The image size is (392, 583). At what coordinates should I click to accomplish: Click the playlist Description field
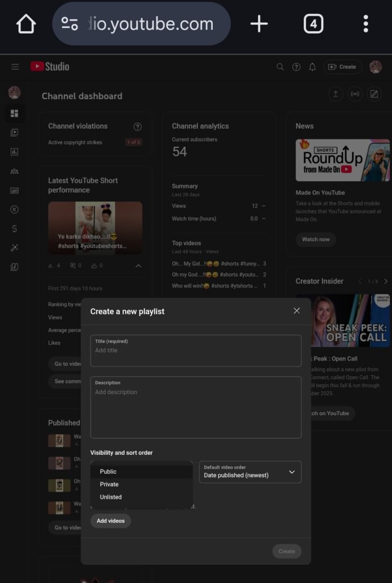pos(196,408)
